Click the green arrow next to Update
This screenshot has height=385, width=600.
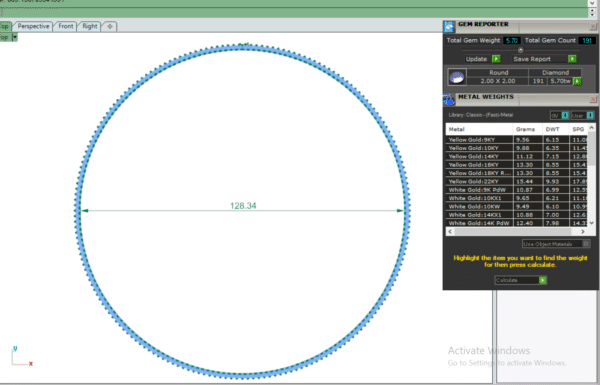[x=496, y=59]
